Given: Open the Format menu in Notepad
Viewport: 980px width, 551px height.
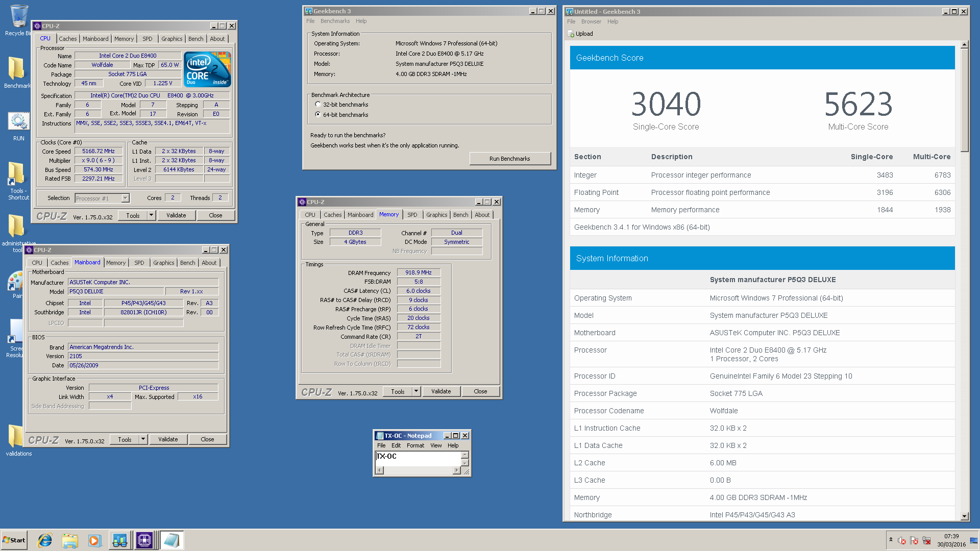Looking at the screenshot, I should 415,445.
